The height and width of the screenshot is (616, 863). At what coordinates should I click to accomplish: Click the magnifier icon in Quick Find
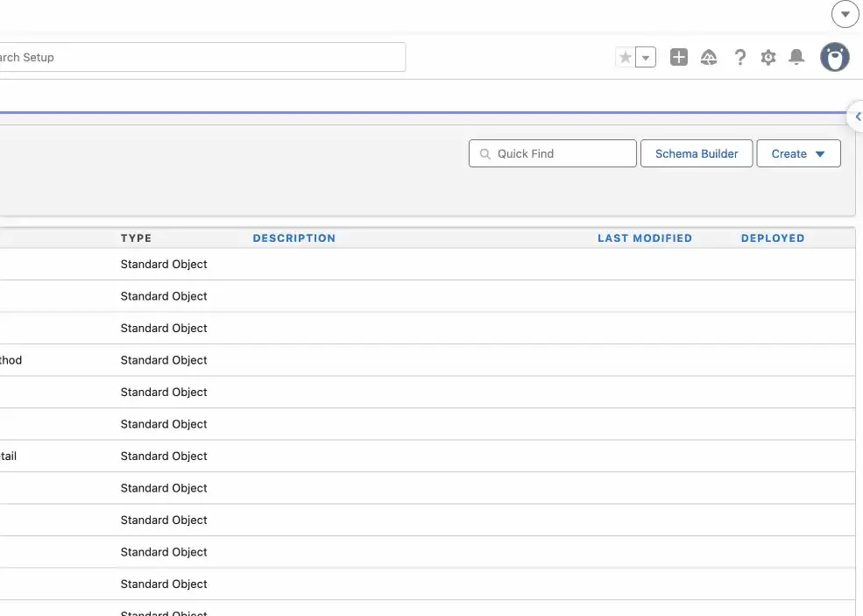tap(485, 153)
